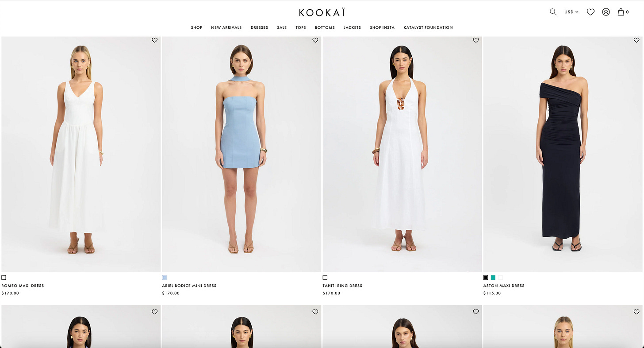This screenshot has width=644, height=348.
Task: Favorite the Tahiti Ring Dress heart
Action: pyautogui.click(x=475, y=40)
